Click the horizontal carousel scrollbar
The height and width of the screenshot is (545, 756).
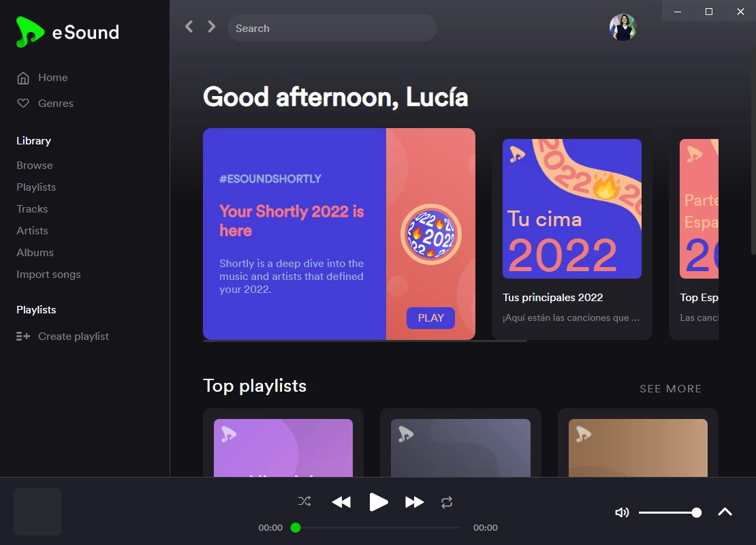[x=364, y=341]
